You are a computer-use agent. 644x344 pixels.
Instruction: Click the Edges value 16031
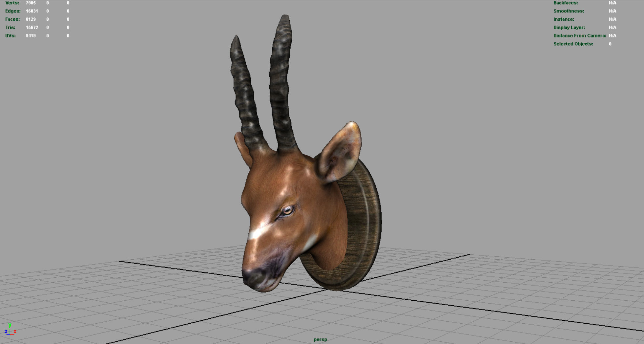32,11
